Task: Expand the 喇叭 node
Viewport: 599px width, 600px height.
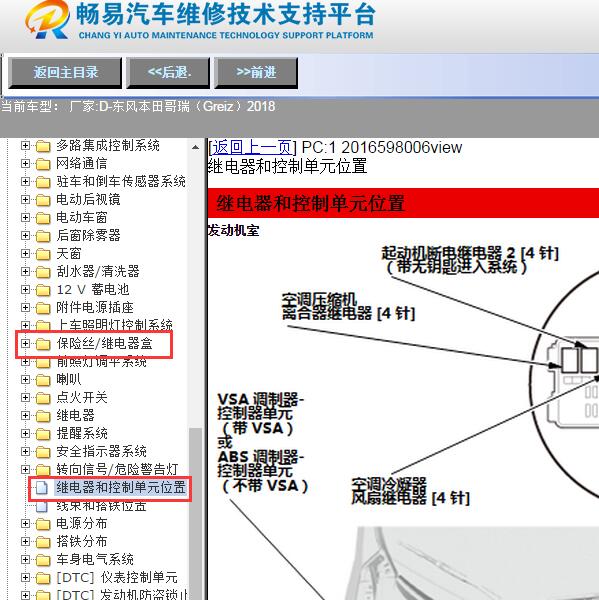Action: tap(25, 380)
